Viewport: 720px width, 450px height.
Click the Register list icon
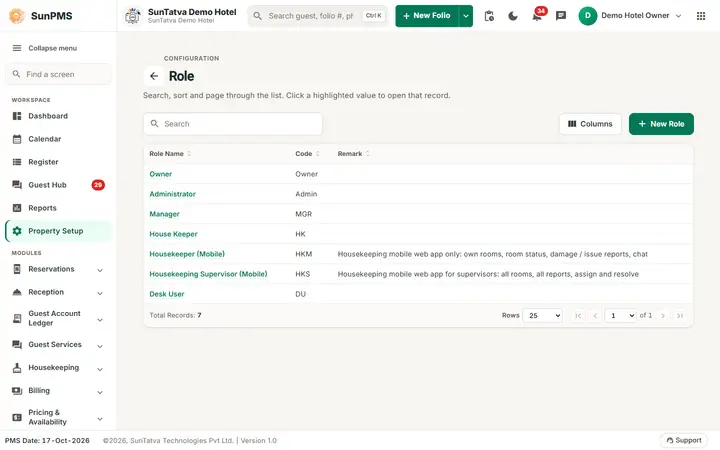(17, 162)
